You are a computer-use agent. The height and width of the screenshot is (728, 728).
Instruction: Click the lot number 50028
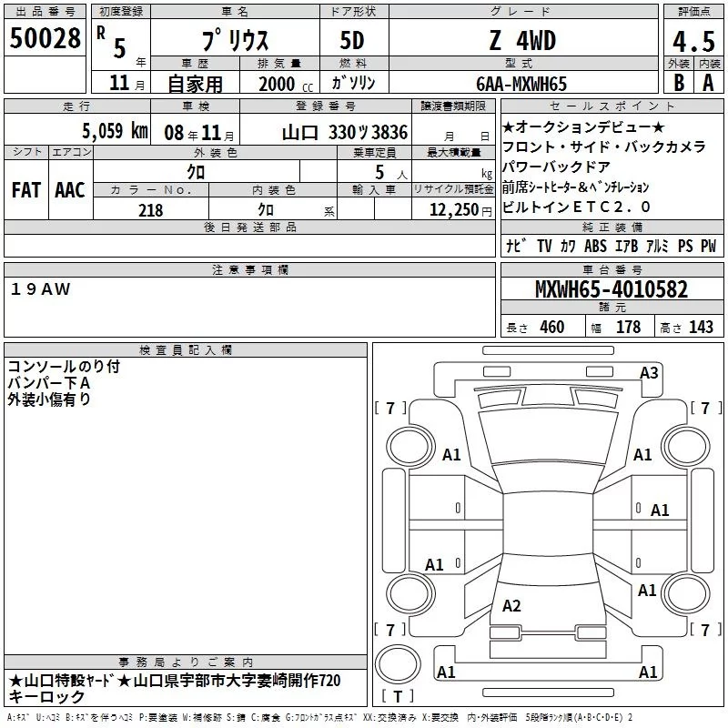[45, 38]
